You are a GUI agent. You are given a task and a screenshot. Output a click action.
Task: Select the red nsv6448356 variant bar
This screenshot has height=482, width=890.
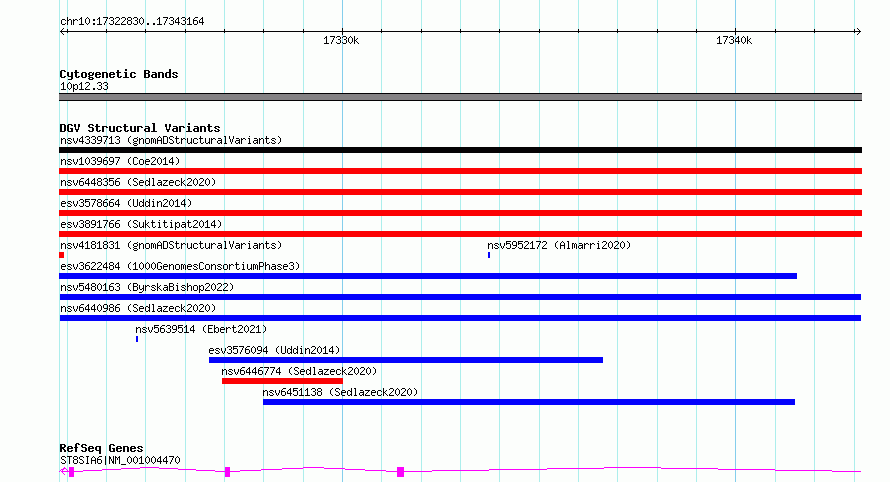coord(460,192)
